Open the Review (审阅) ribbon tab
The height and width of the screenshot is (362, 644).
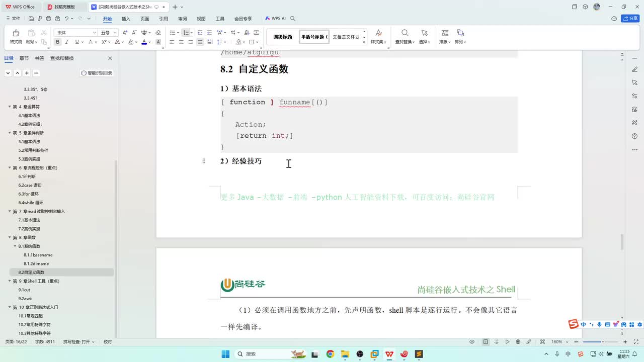tap(182, 19)
